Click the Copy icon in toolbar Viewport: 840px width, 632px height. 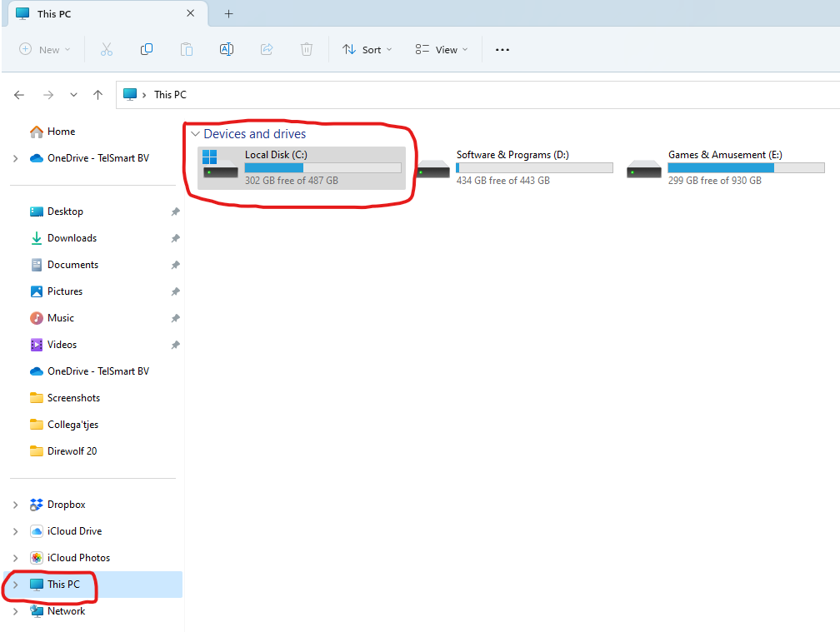click(147, 50)
